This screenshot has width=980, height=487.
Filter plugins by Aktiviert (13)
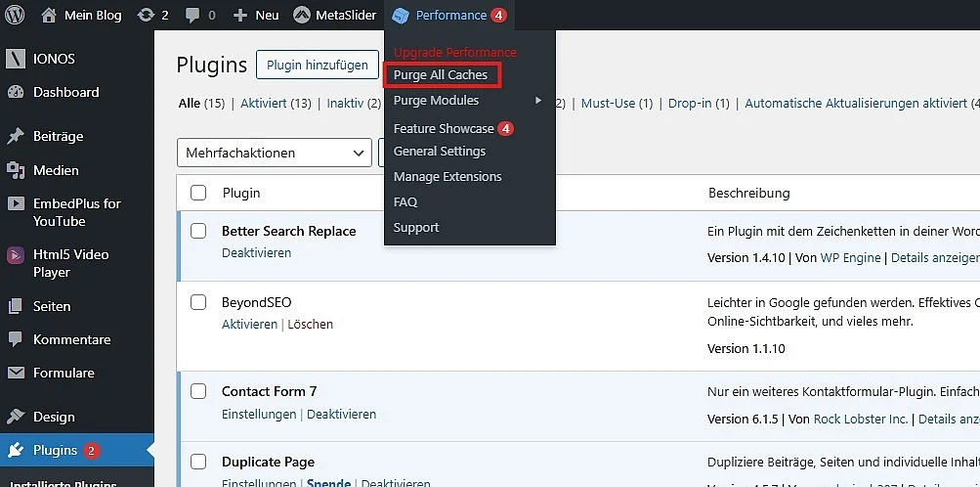276,103
